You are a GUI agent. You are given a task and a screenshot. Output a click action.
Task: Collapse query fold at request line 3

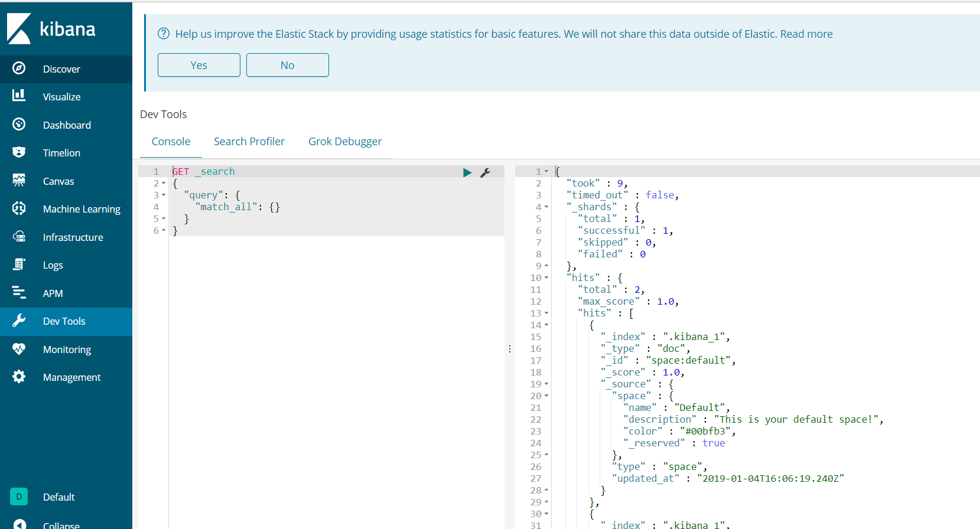point(164,195)
